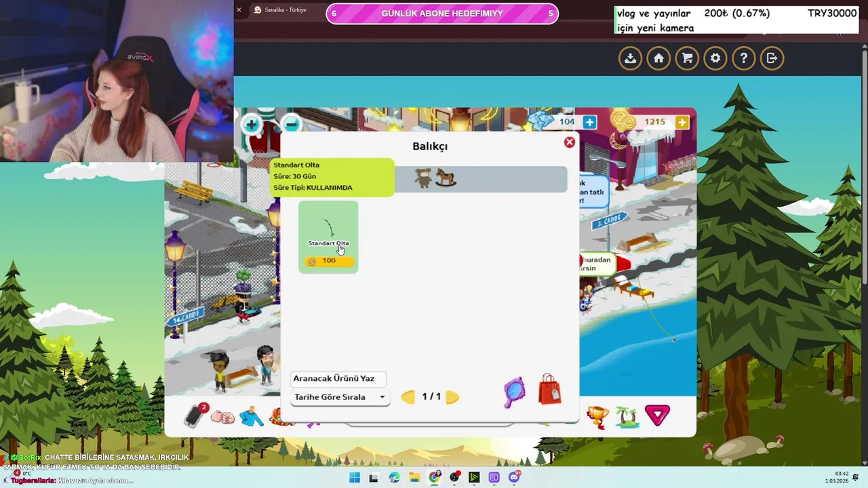The height and width of the screenshot is (488, 868).
Task: Open OBS Studio from the taskbar
Action: (454, 478)
